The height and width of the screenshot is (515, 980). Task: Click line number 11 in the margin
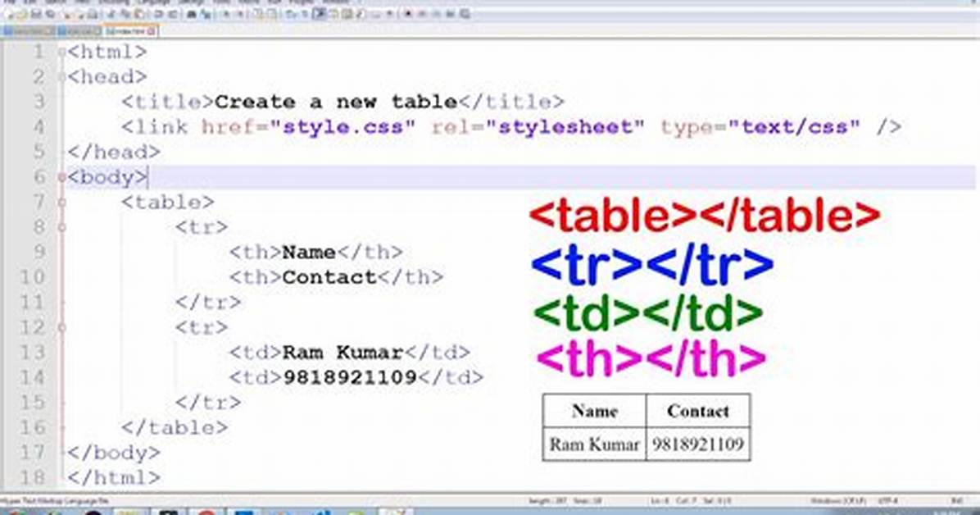[x=32, y=303]
